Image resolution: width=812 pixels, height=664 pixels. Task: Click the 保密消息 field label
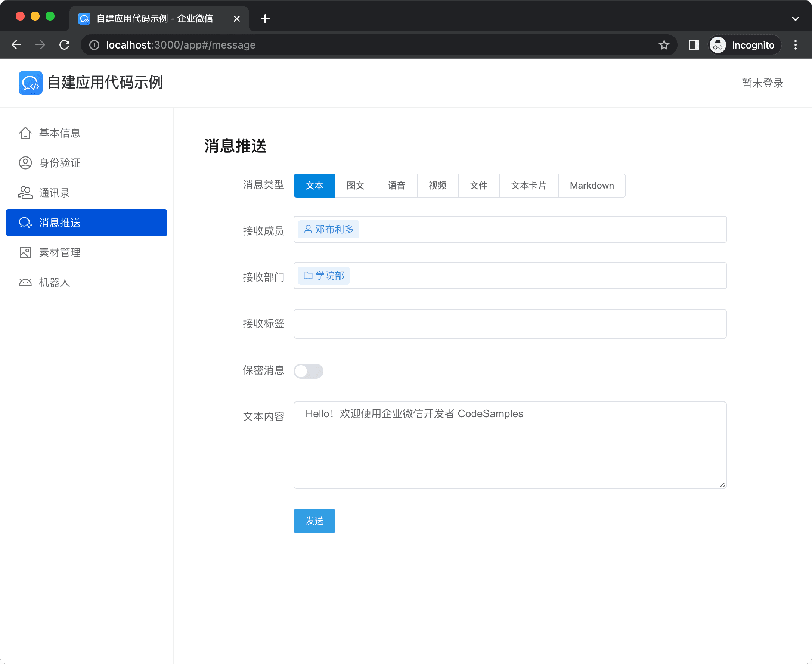(x=264, y=370)
